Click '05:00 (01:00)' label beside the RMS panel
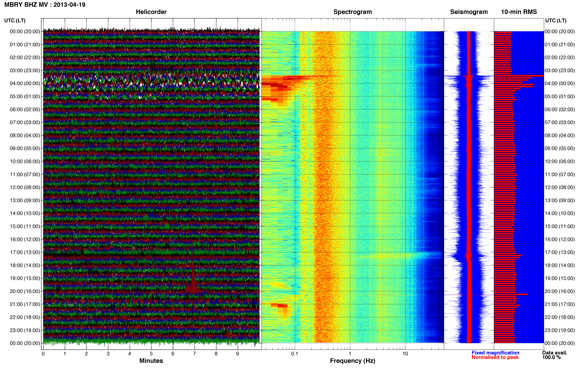 click(560, 96)
